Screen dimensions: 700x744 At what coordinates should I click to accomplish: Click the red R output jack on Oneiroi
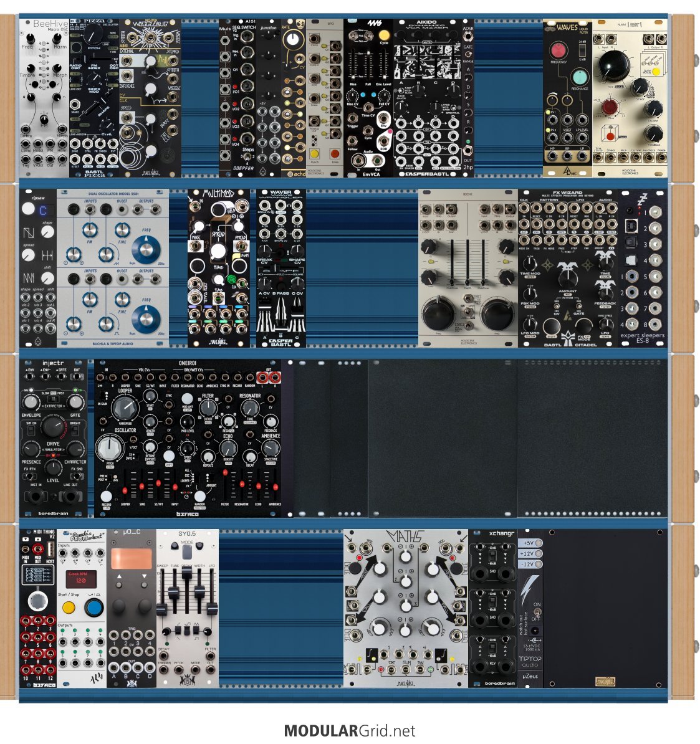tap(275, 378)
